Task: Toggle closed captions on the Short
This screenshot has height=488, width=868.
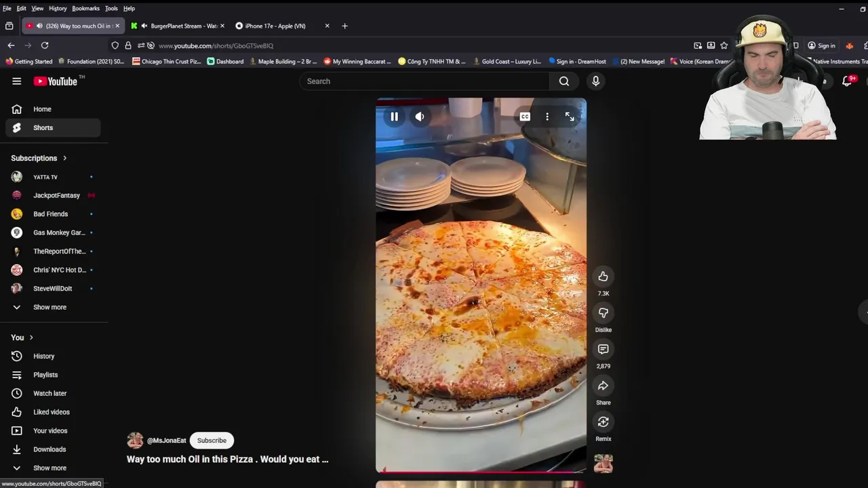Action: coord(525,117)
